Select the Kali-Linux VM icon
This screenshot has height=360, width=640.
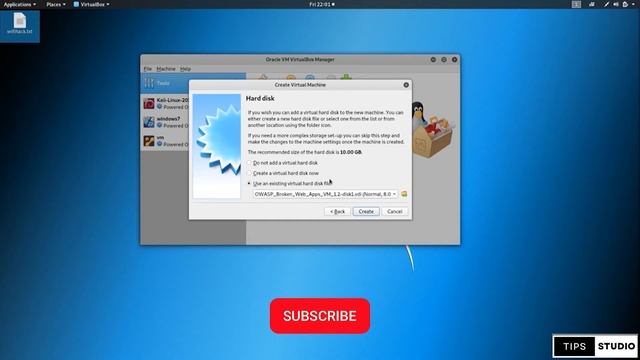[149, 103]
